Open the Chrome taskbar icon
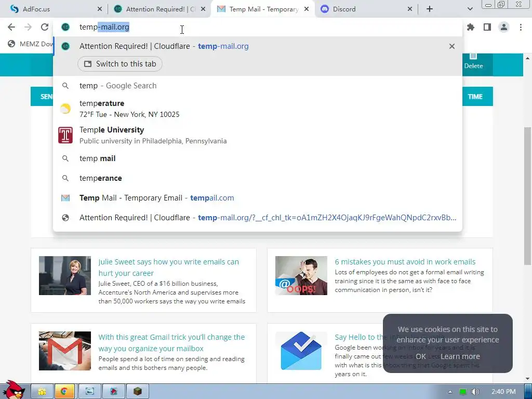The height and width of the screenshot is (399, 532). coord(64,392)
